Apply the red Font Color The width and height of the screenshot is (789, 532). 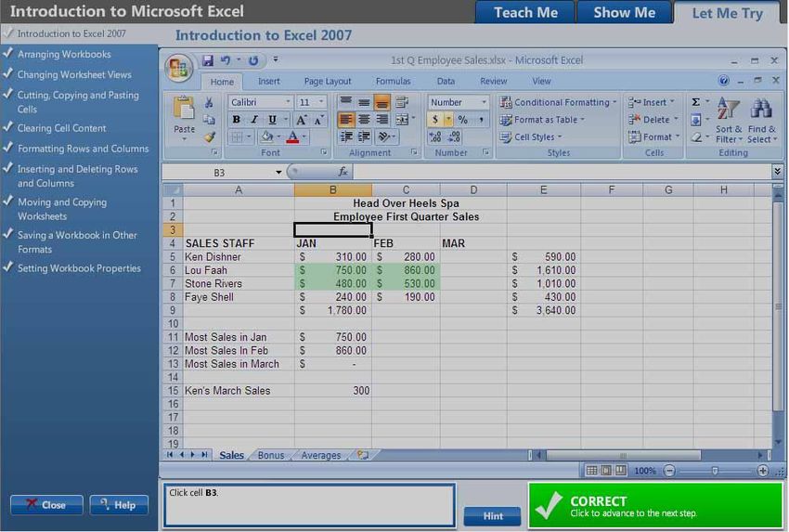[x=292, y=136]
